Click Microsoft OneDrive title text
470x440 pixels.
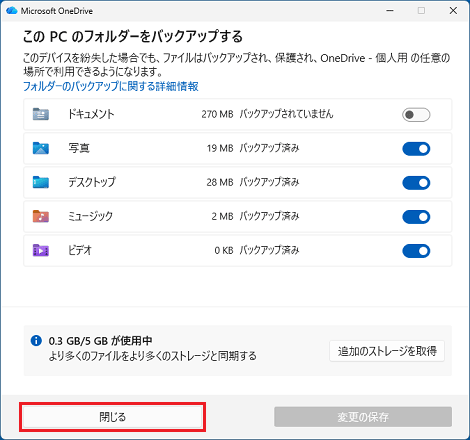(x=57, y=11)
